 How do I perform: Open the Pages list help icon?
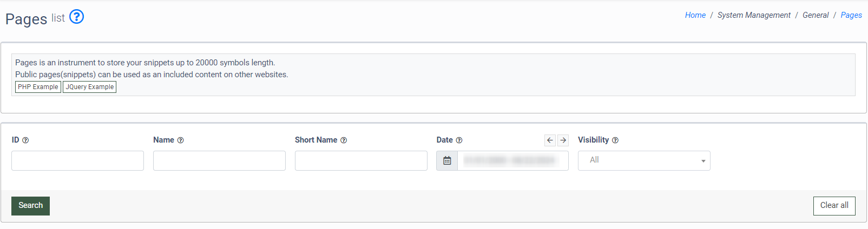(77, 17)
